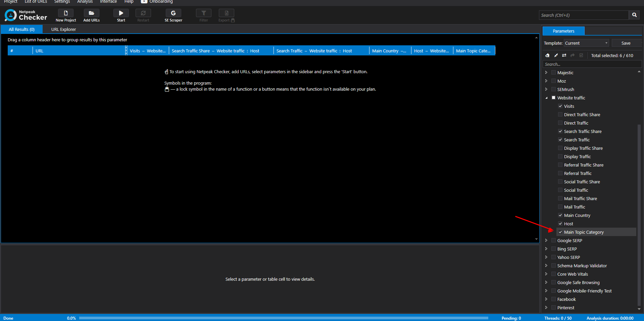644x321 pixels.
Task: Enable the Direct Traffic checkbox
Action: click(560, 123)
